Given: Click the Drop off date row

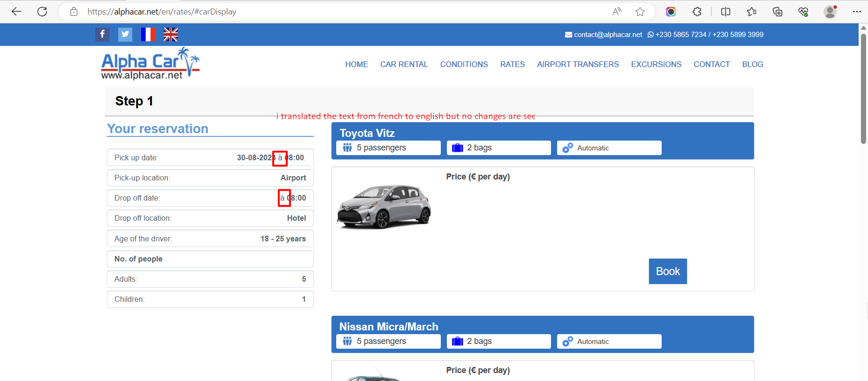Looking at the screenshot, I should (210, 198).
